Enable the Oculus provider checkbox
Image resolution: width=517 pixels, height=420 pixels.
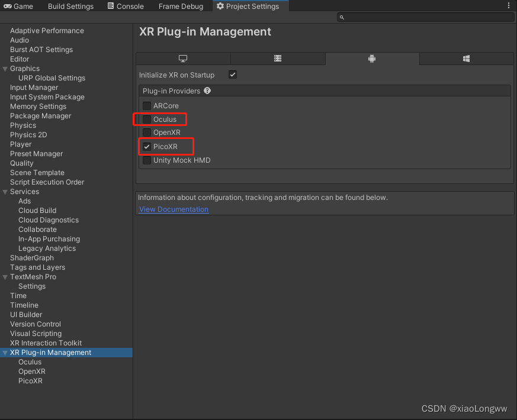[x=147, y=119]
